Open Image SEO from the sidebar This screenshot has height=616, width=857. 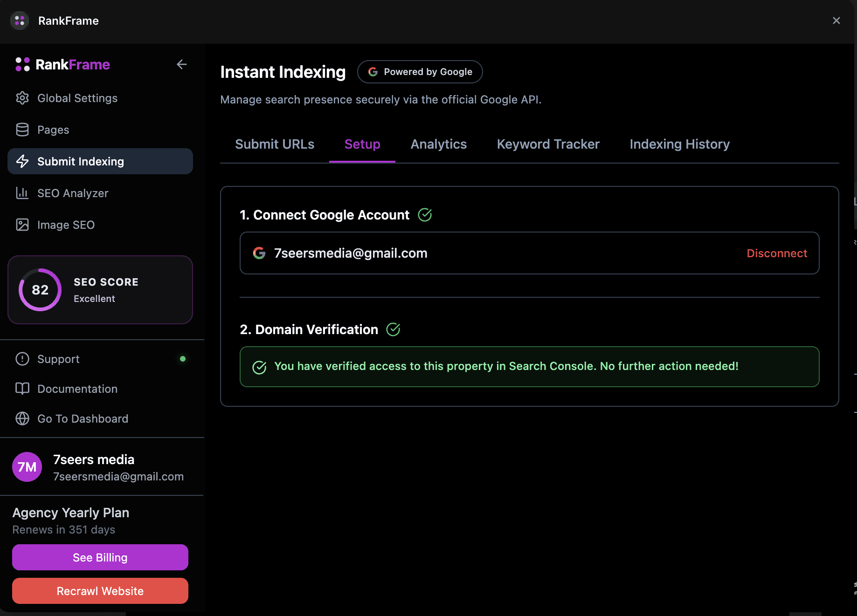point(100,225)
